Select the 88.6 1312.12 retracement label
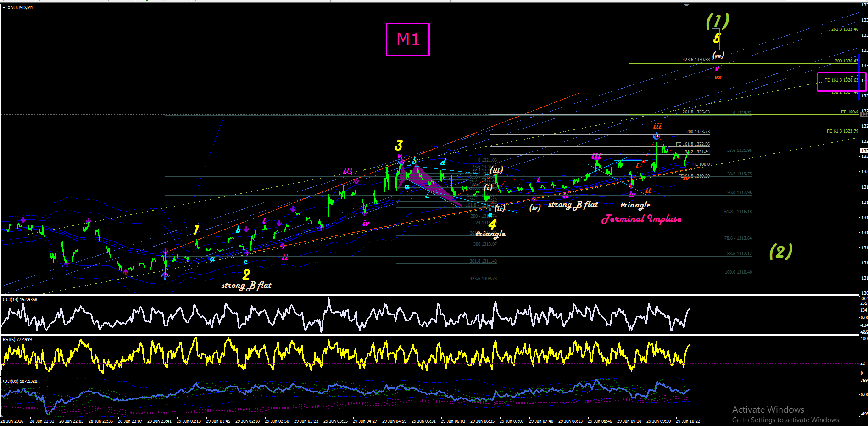The width and height of the screenshot is (868, 426). pyautogui.click(x=740, y=254)
